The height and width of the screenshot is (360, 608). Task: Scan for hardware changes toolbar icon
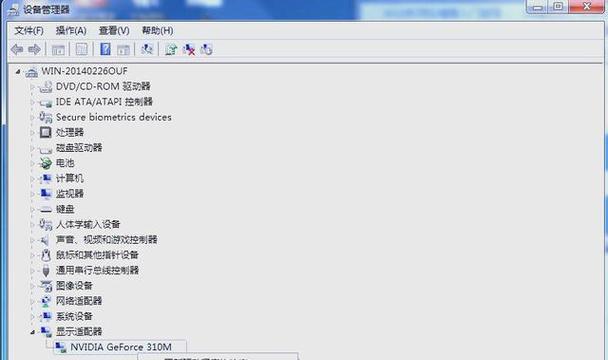(x=147, y=49)
